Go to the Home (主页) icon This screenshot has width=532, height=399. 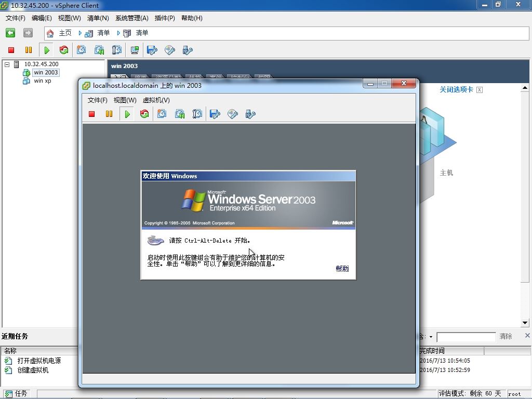tap(50, 33)
